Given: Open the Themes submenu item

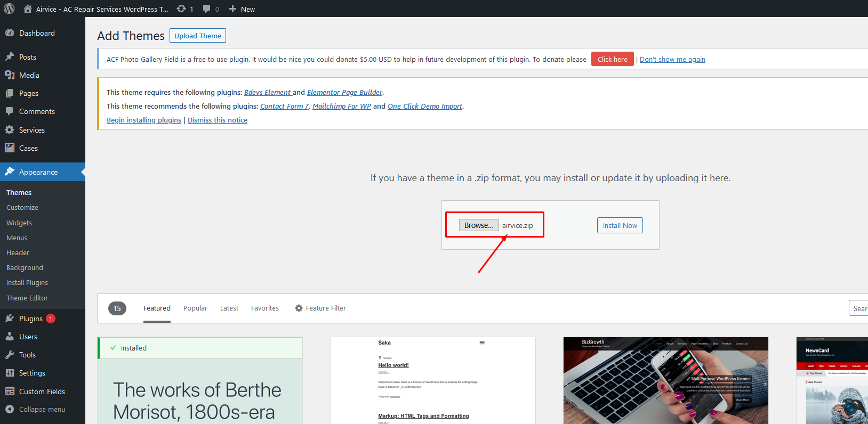Looking at the screenshot, I should click(x=19, y=192).
